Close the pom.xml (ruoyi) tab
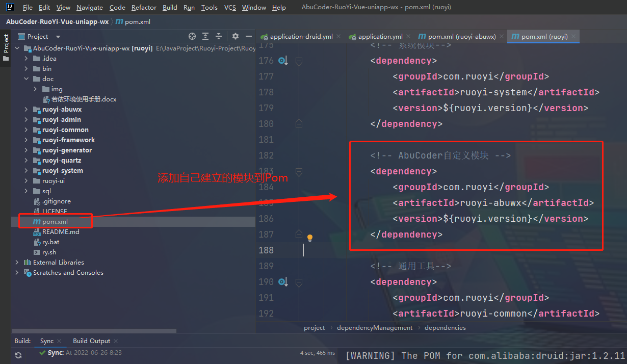 (574, 37)
